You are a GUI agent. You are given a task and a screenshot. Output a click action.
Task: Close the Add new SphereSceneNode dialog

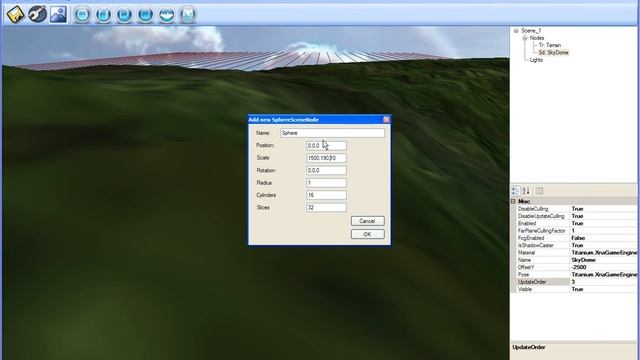386,120
